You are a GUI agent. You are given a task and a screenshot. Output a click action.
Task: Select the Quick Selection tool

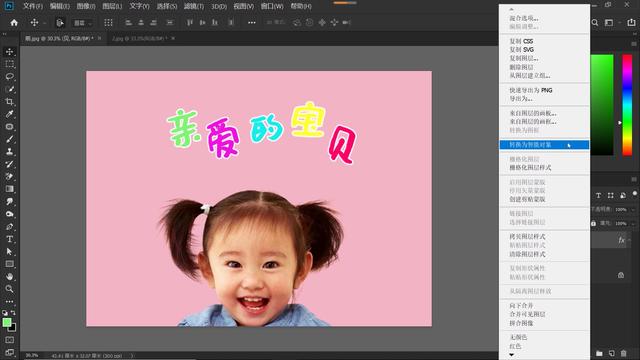point(9,89)
